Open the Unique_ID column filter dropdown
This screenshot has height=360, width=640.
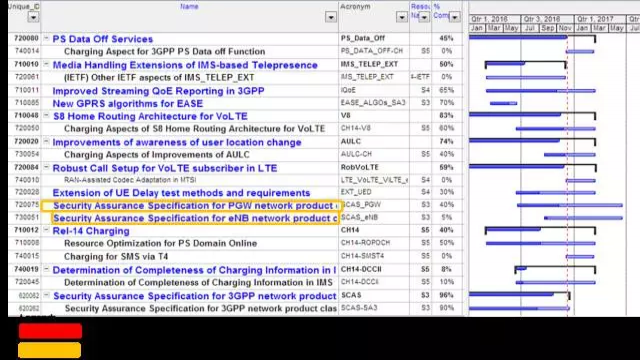33,17
